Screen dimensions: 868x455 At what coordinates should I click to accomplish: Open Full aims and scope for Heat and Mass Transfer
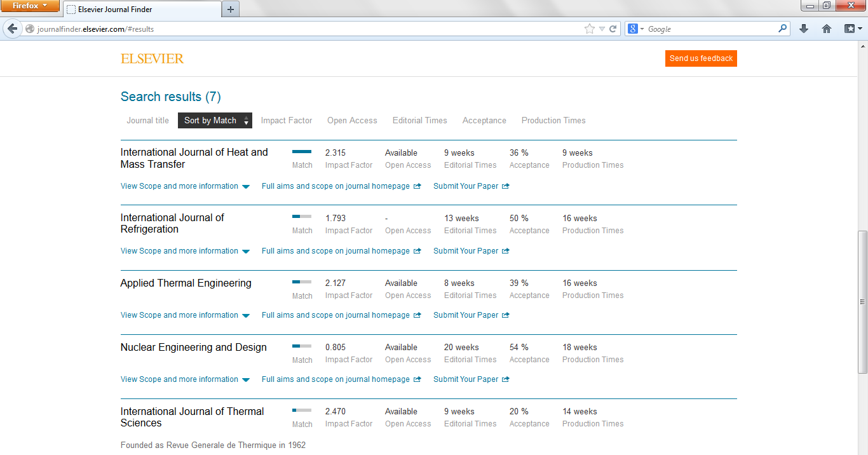click(x=336, y=186)
